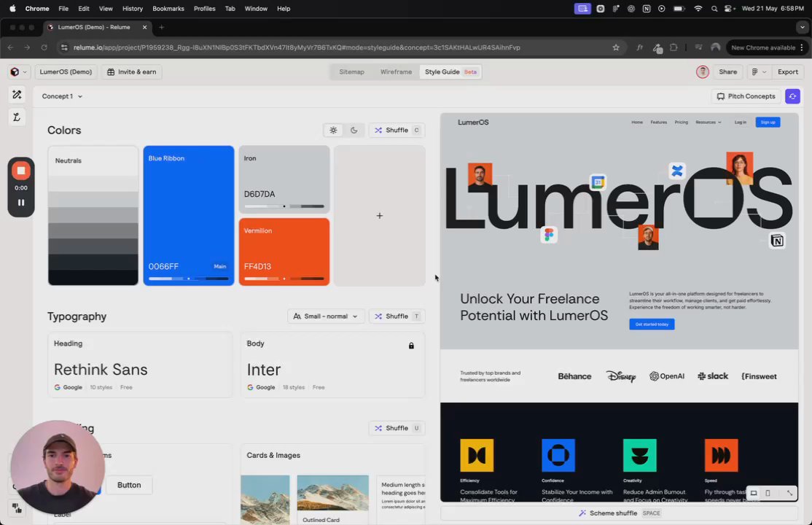Open the History menu
This screenshot has height=525, width=812.
[133, 9]
